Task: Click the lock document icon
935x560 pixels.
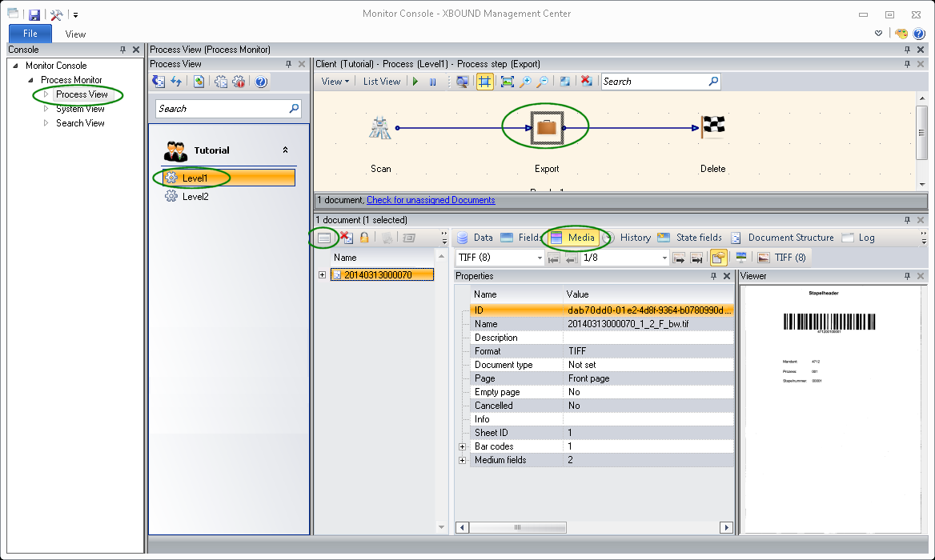Action: pos(364,238)
